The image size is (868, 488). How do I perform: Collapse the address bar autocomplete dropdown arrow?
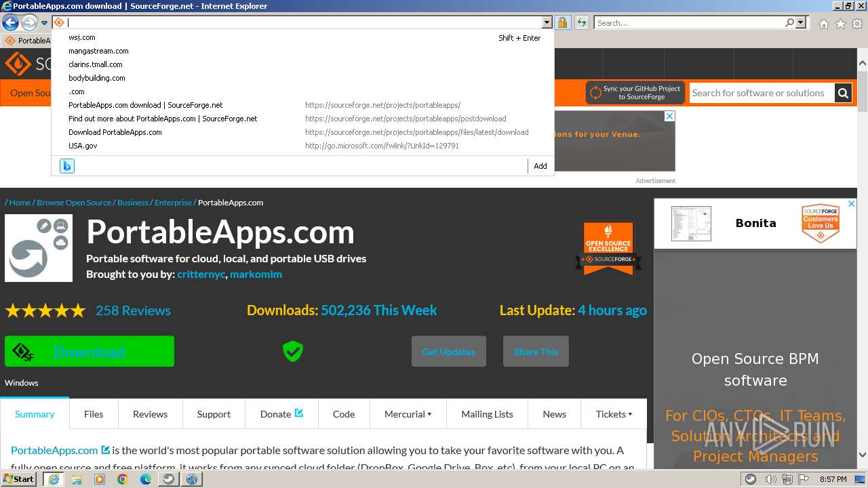click(x=547, y=22)
